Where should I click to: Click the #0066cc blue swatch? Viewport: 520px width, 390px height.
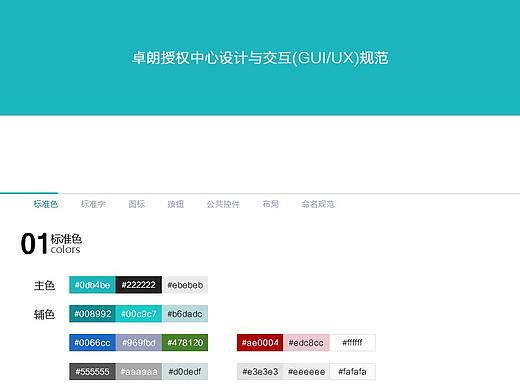coord(92,343)
